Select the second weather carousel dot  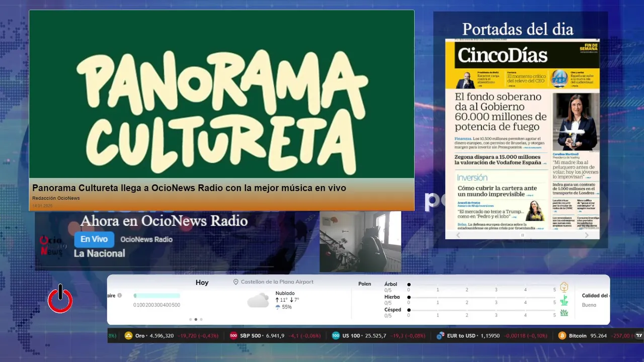coord(196,319)
